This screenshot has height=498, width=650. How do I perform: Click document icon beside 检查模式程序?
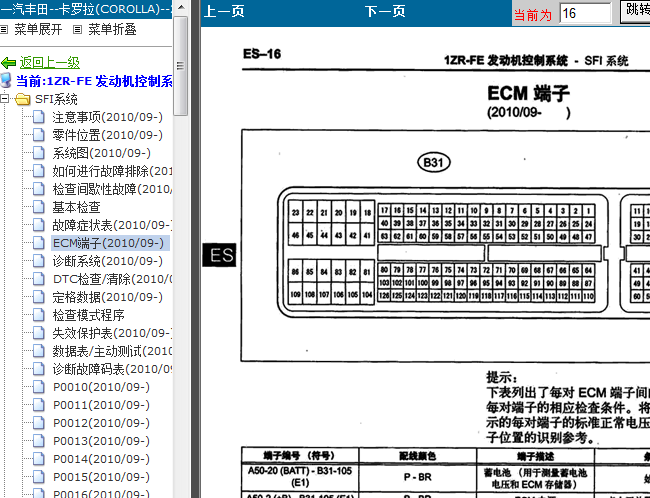point(39,316)
